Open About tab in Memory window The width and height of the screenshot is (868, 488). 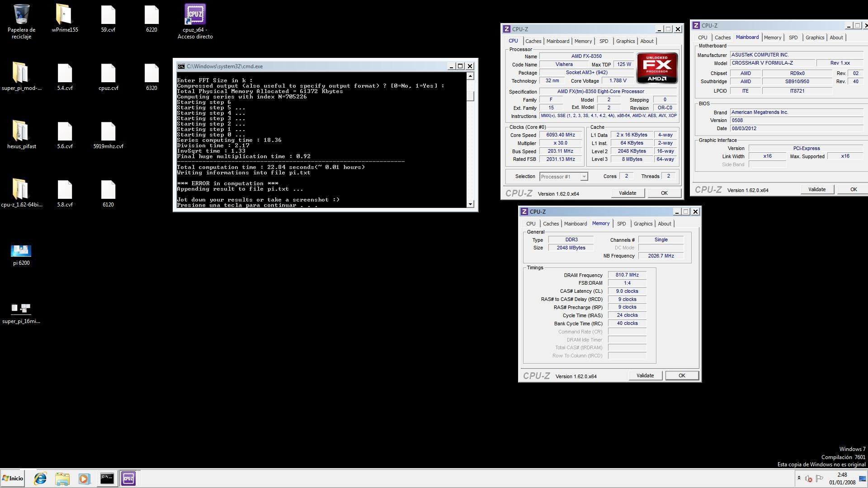point(664,224)
